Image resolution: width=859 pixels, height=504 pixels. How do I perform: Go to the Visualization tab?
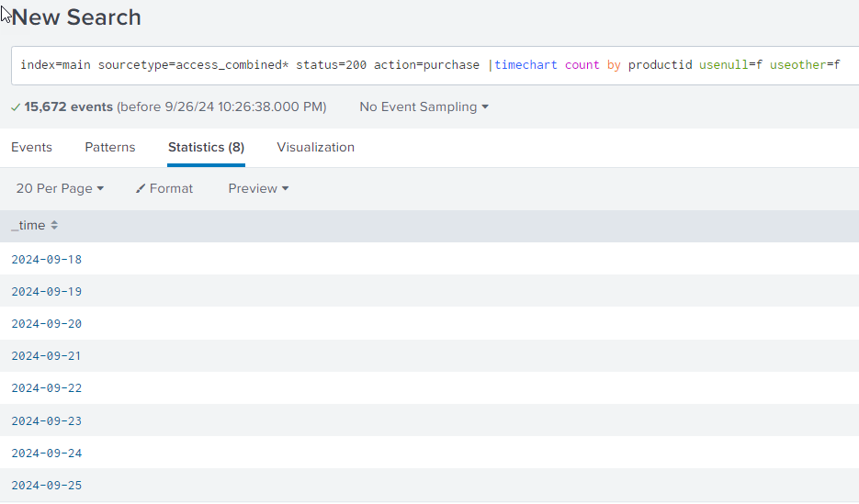315,147
